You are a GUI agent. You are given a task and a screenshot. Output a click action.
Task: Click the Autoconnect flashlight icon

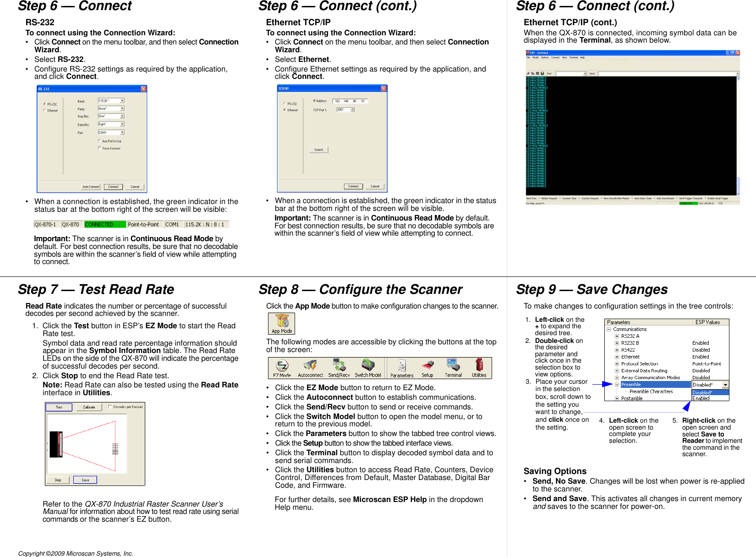point(311,364)
